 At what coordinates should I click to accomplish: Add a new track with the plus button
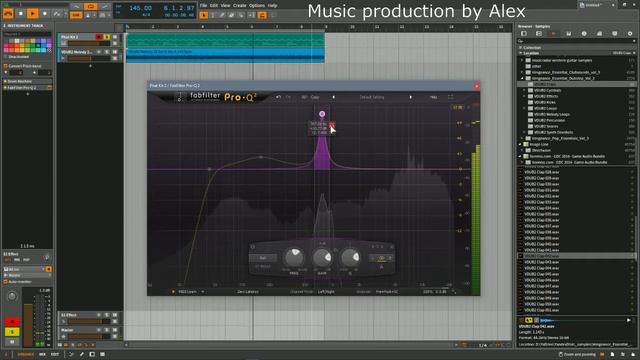click(x=90, y=66)
